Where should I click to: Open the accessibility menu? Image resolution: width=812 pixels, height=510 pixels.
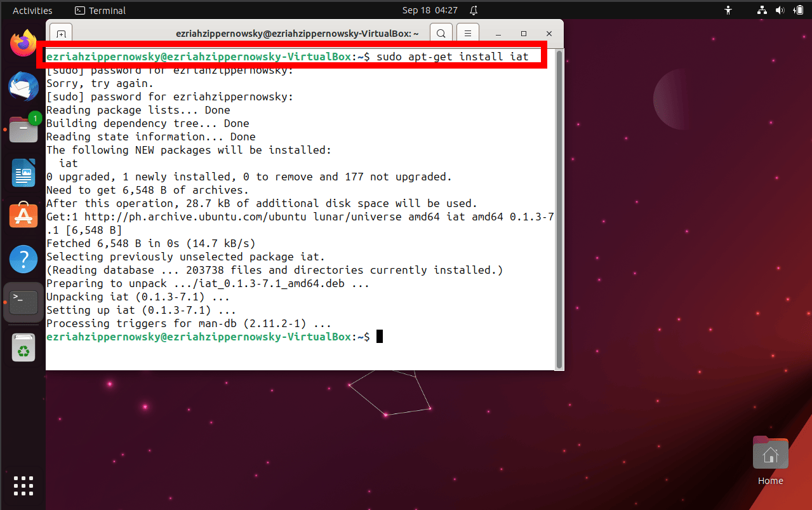728,10
